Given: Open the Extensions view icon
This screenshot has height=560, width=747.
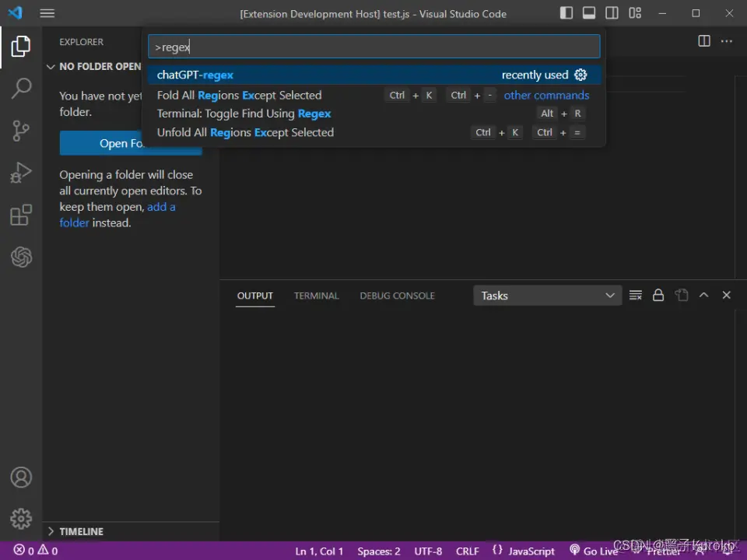Looking at the screenshot, I should click(x=21, y=215).
